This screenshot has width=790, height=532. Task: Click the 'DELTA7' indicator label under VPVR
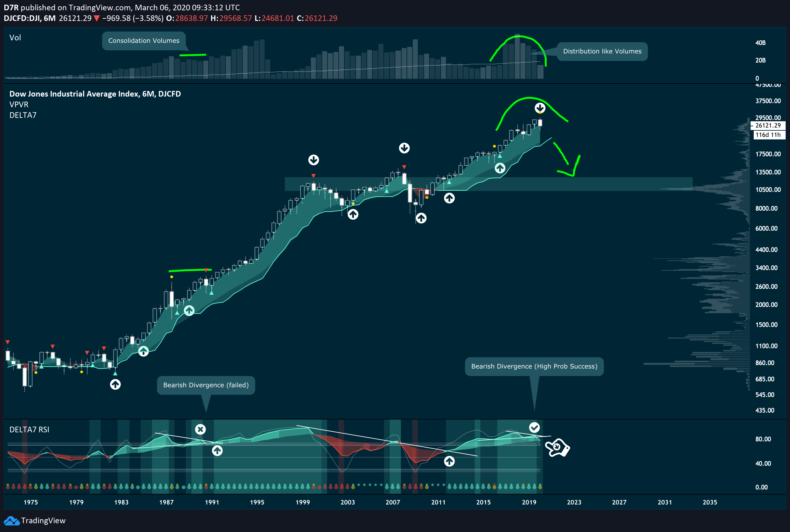click(x=23, y=115)
